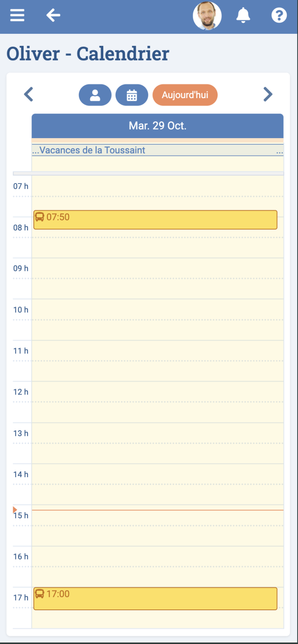298x644 pixels.
Task: Open the 07:50 bus event
Action: coord(155,220)
